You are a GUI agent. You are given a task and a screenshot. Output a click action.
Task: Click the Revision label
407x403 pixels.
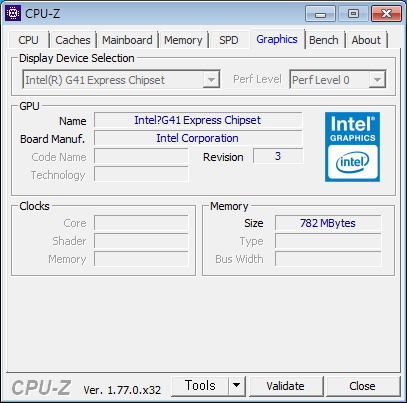[x=223, y=157]
